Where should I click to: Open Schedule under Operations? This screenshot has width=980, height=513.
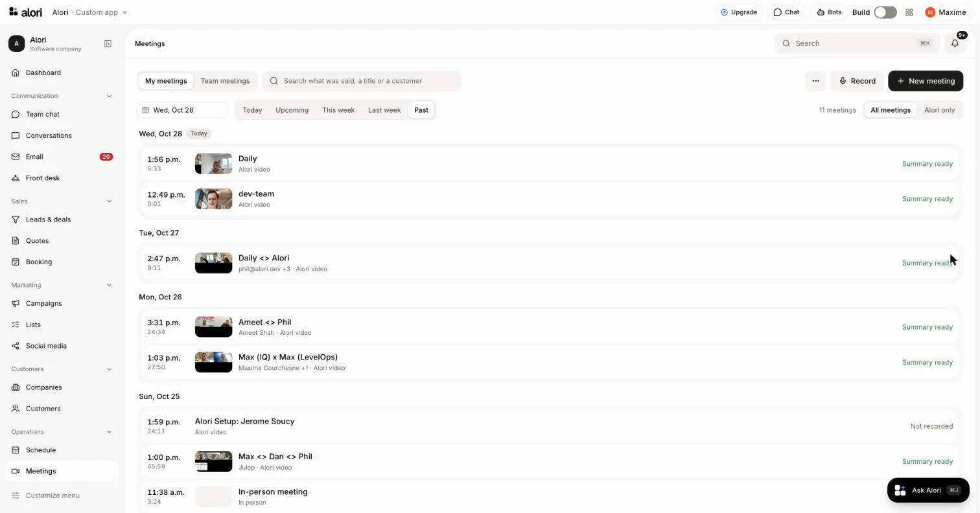(x=62, y=450)
